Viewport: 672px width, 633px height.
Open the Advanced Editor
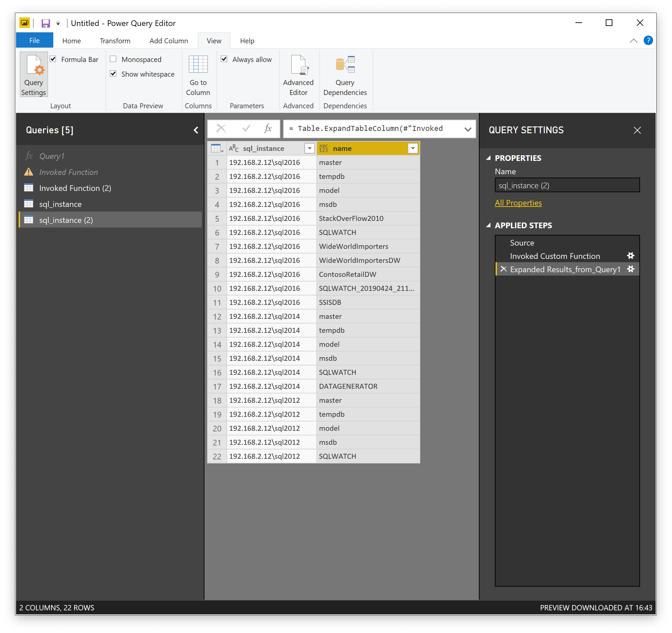[298, 75]
